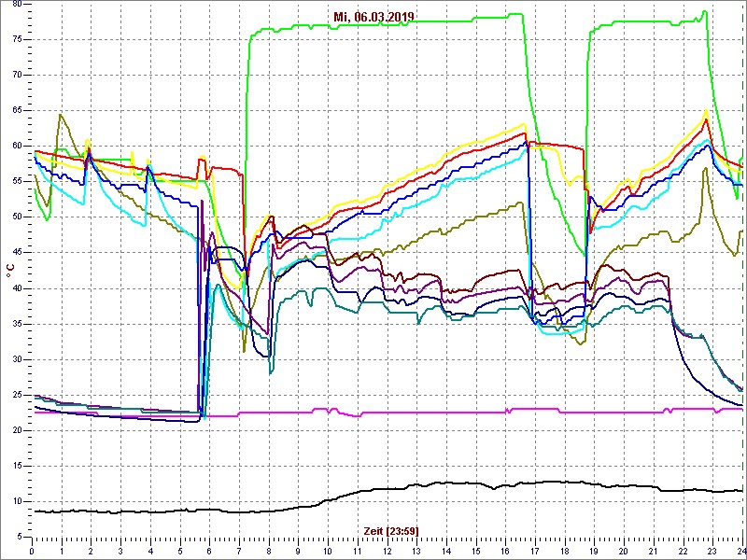This screenshot has width=747, height=560.
Task: Select the 55 label on the temperature axis
Action: coord(16,182)
